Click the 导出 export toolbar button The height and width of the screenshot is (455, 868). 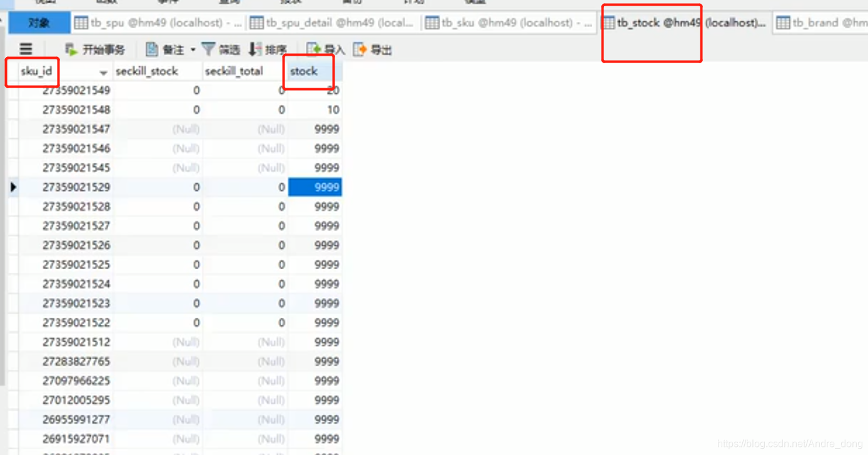point(373,49)
